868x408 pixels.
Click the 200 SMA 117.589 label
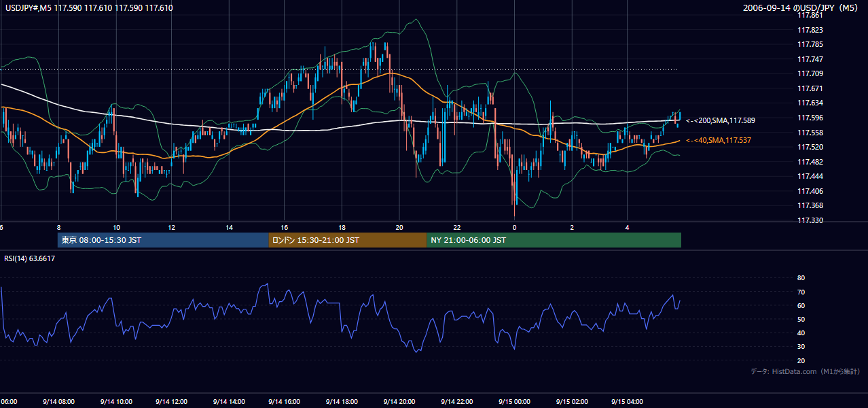coord(721,120)
